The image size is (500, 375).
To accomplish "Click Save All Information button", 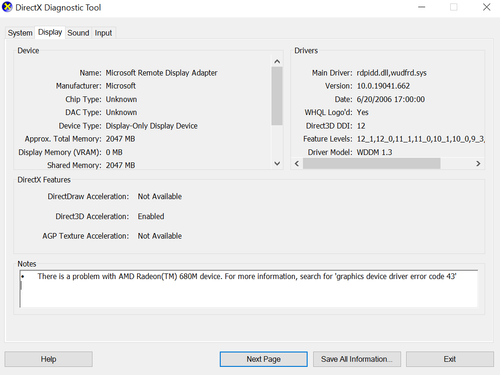I will (357, 359).
